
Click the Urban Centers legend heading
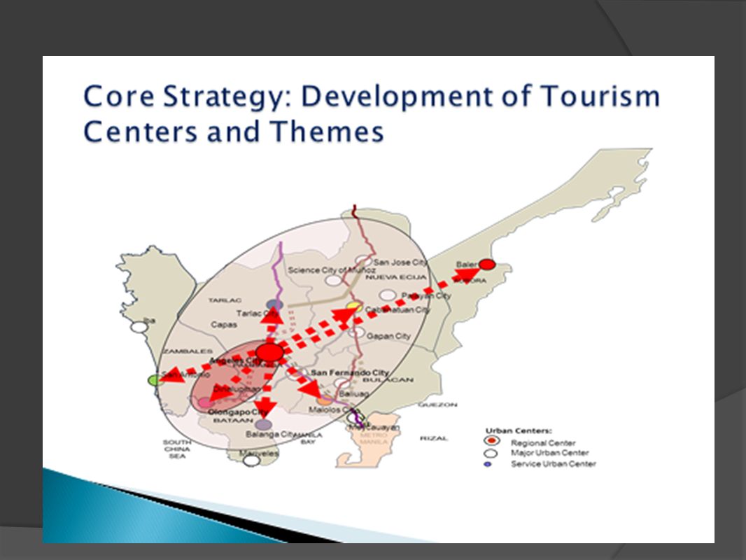point(519,430)
